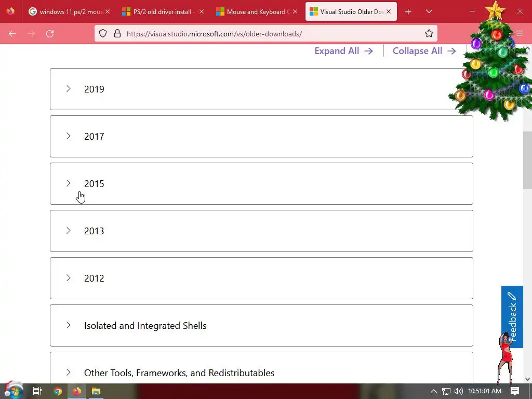Open tracking protection shield icon
Screen dimensions: 532x399
click(103, 33)
